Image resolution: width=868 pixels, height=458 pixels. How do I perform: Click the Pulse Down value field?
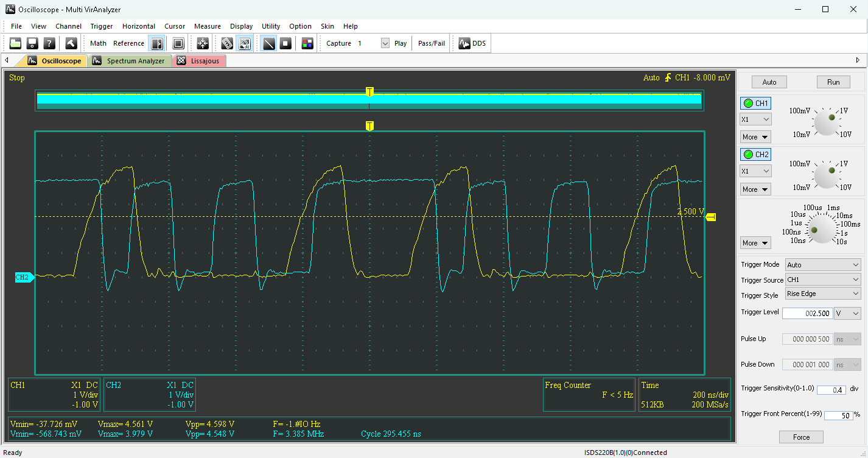pos(807,364)
